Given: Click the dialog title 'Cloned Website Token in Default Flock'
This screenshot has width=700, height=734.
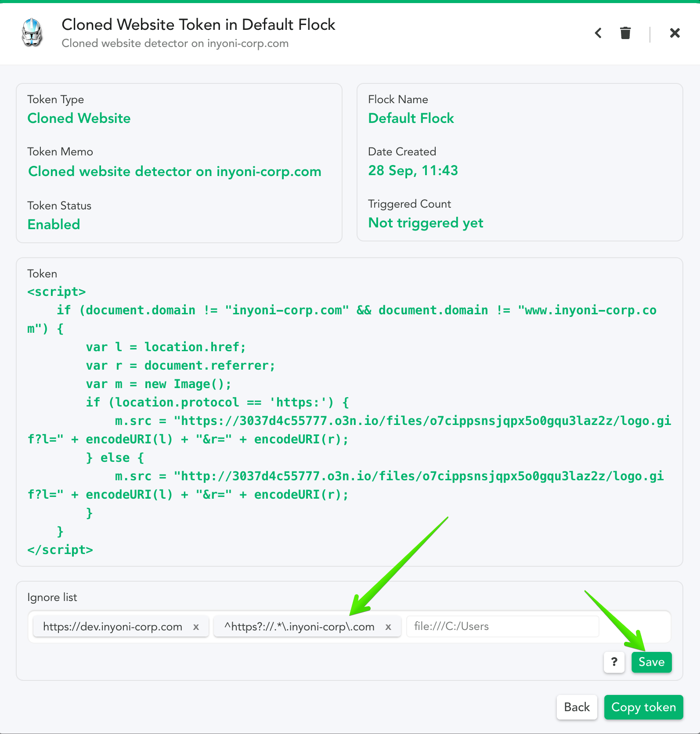Looking at the screenshot, I should coord(198,25).
